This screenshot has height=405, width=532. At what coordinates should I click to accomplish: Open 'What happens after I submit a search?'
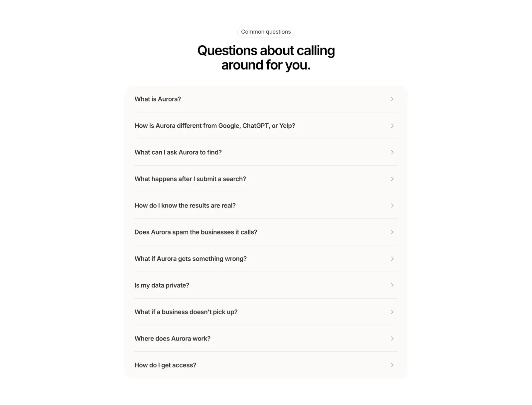266,179
